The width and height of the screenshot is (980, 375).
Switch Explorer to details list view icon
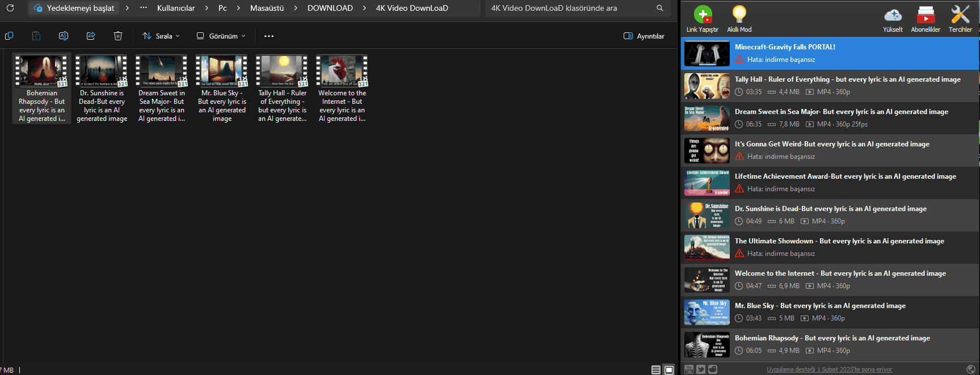click(656, 370)
